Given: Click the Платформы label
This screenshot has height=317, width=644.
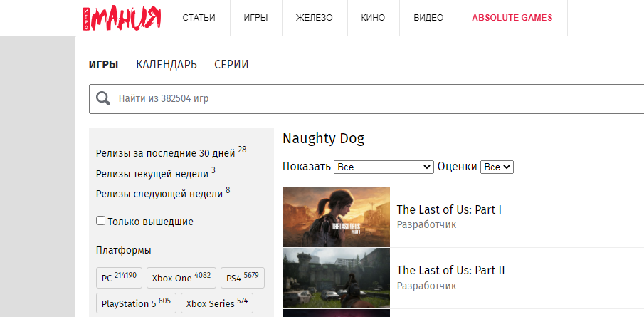Looking at the screenshot, I should click(x=124, y=250).
